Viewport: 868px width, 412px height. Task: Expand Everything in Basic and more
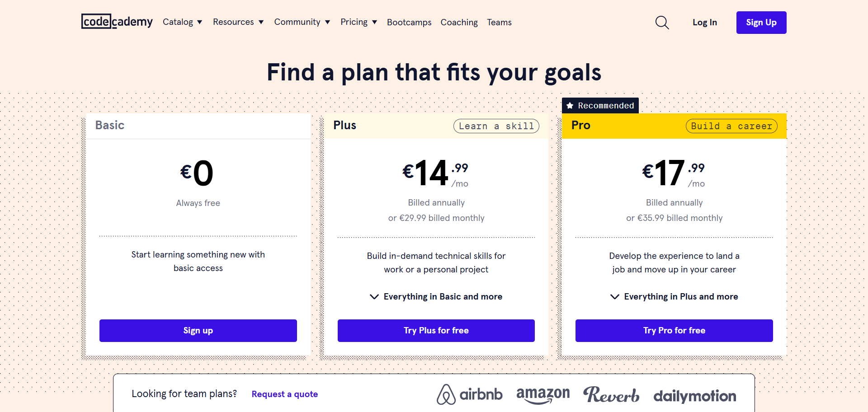click(436, 297)
